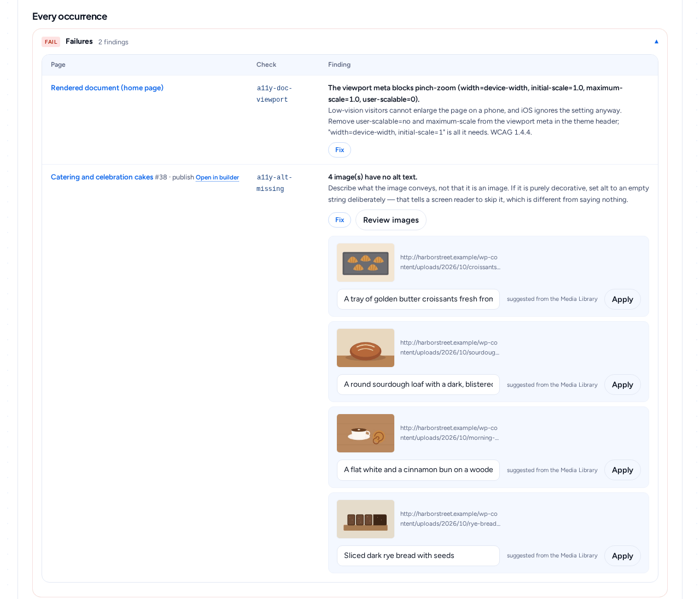Edit the flat white alt text field
The image size is (700, 599).
[418, 470]
